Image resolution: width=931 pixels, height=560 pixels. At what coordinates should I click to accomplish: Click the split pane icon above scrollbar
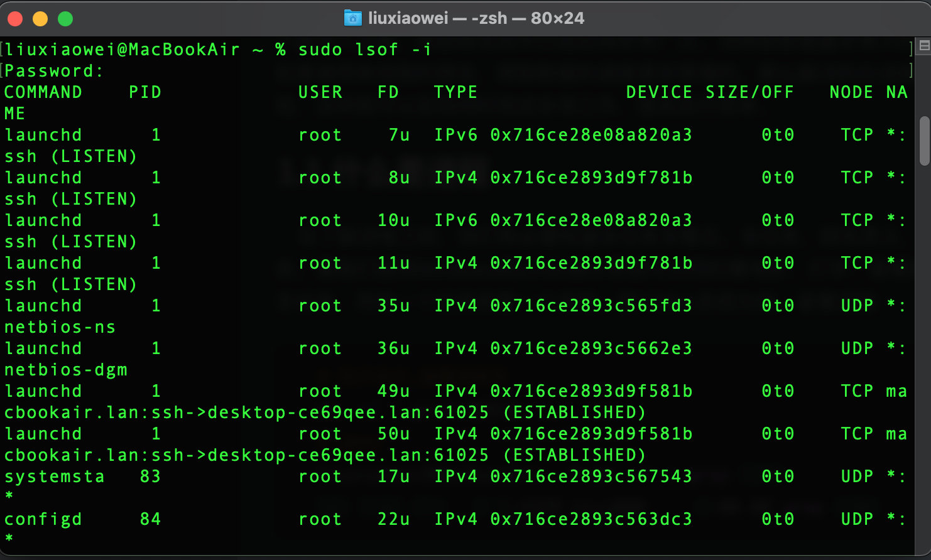(x=924, y=46)
